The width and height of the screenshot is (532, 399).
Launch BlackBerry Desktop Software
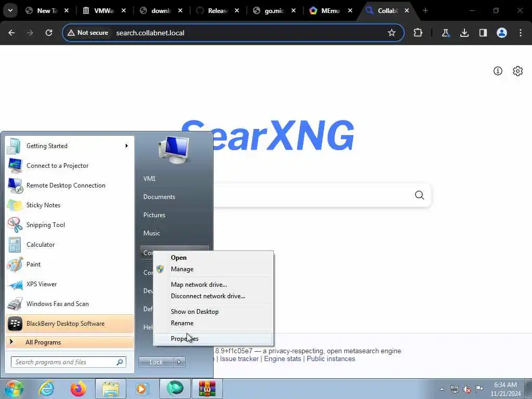(x=70, y=323)
